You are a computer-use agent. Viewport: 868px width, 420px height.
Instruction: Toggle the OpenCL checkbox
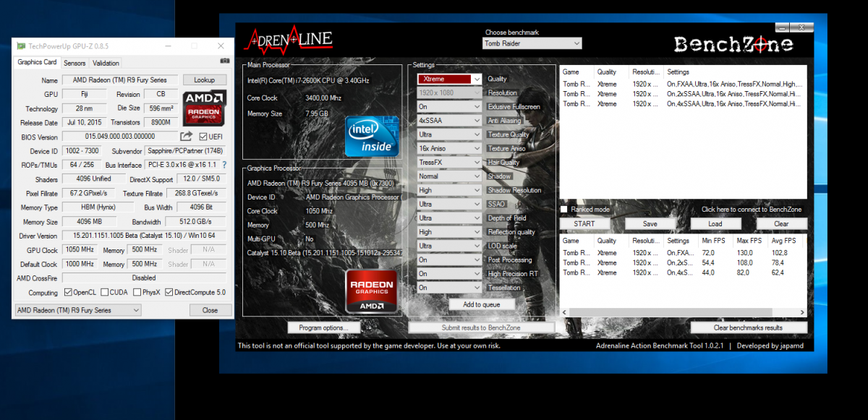coord(68,293)
